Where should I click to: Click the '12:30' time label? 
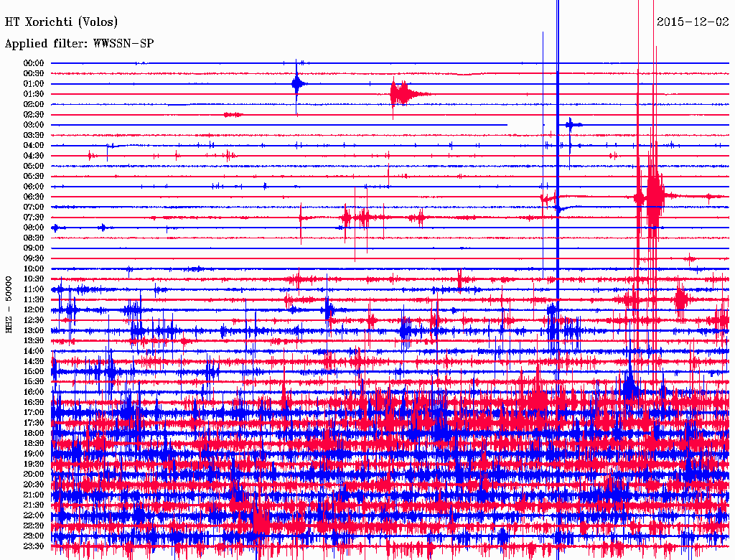pos(34,320)
